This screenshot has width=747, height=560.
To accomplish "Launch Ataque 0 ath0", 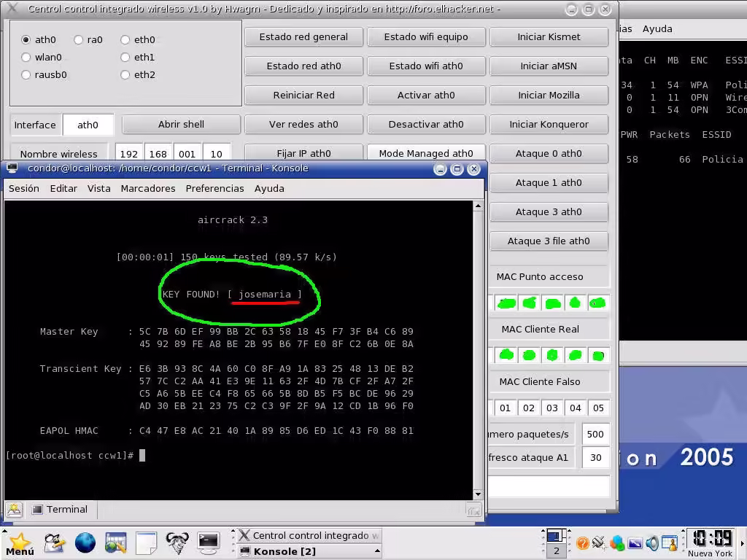I will point(549,153).
